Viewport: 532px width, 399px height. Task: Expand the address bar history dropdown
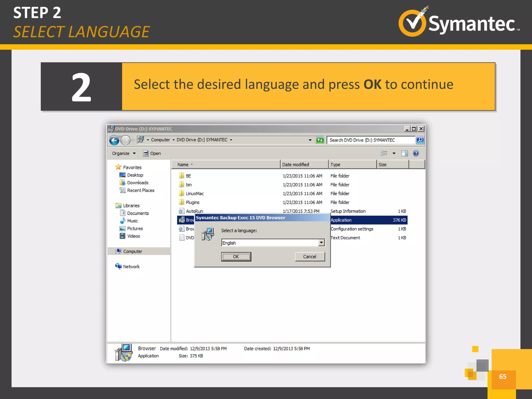tap(310, 140)
